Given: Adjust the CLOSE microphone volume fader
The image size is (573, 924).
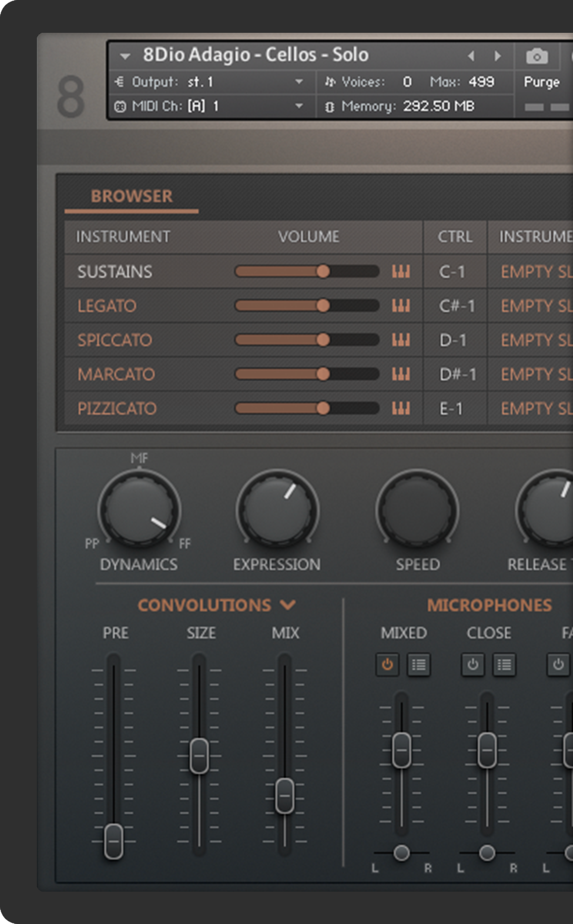Looking at the screenshot, I should pos(487,750).
